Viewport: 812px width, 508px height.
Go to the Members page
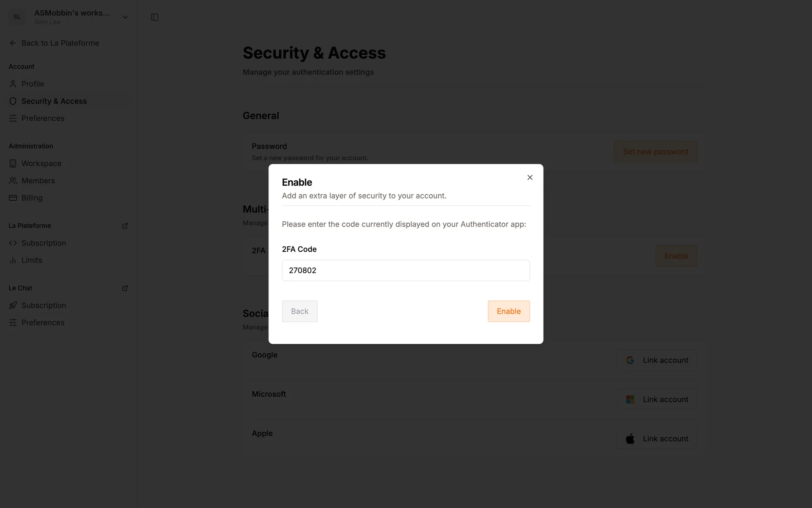tap(38, 181)
